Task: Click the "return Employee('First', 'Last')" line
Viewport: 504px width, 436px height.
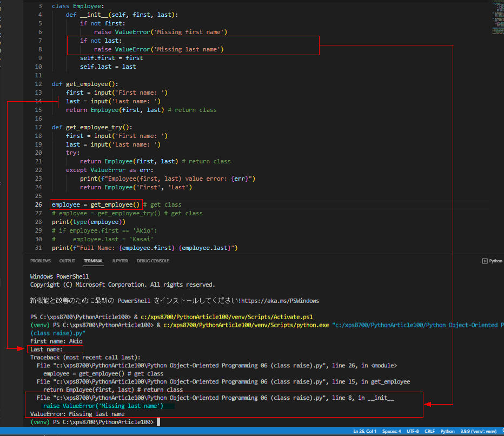Action: [x=136, y=188]
